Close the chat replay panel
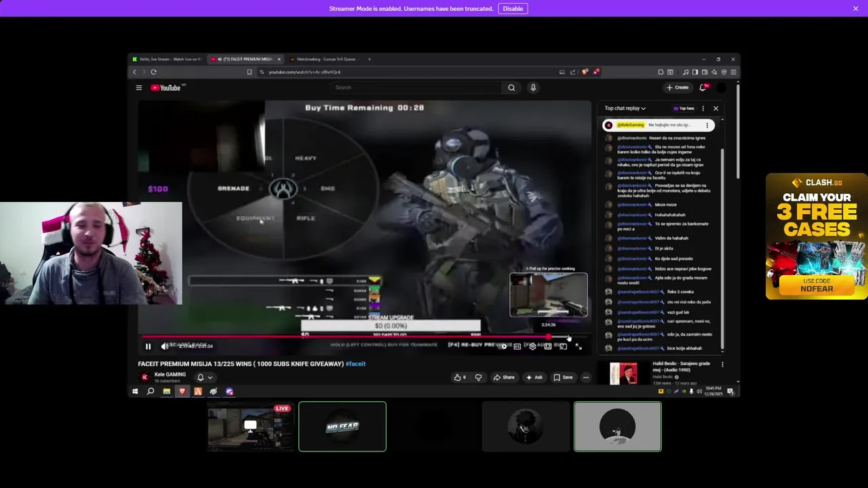The height and width of the screenshot is (488, 868). click(715, 108)
